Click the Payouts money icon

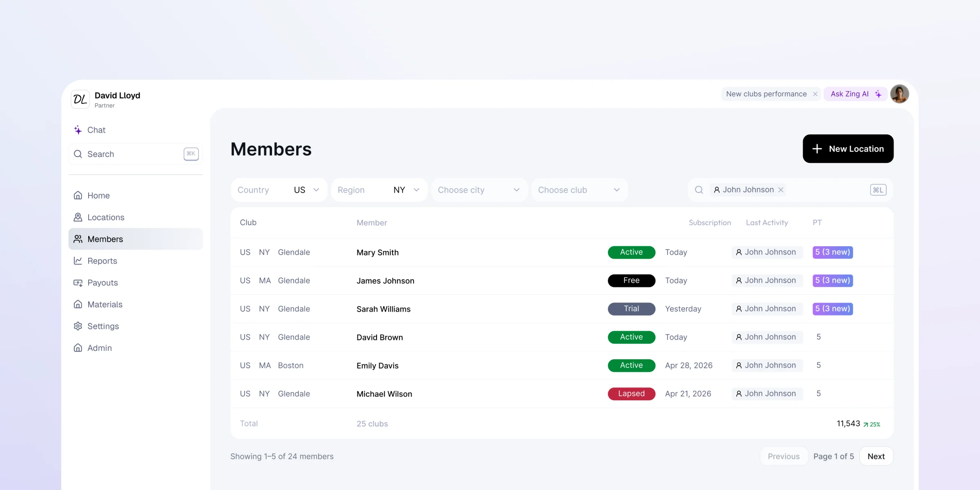coord(78,283)
